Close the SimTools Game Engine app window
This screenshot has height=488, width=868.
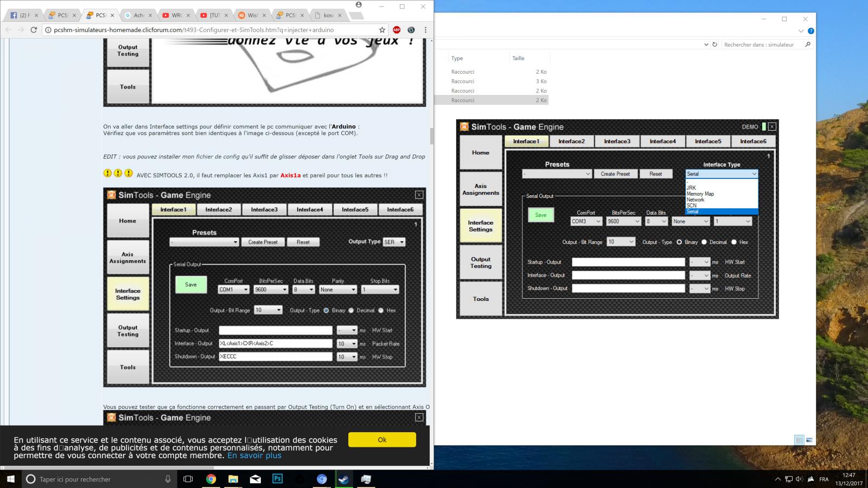[x=772, y=126]
